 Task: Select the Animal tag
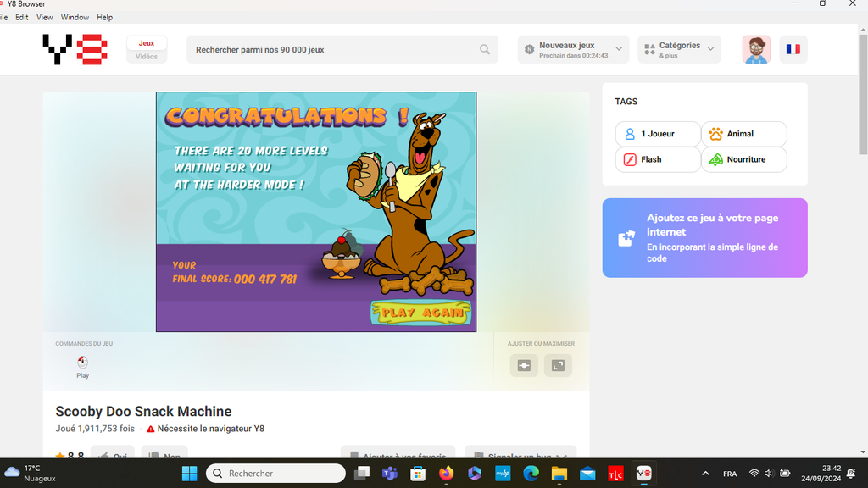pyautogui.click(x=743, y=134)
